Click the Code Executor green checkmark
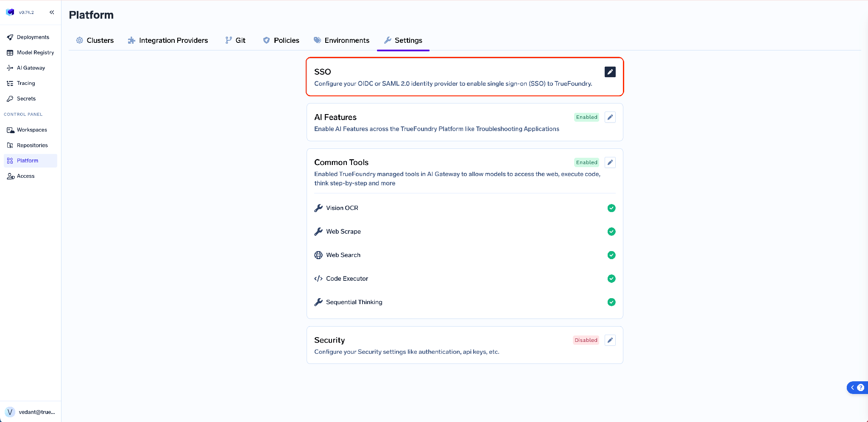 [611, 279]
